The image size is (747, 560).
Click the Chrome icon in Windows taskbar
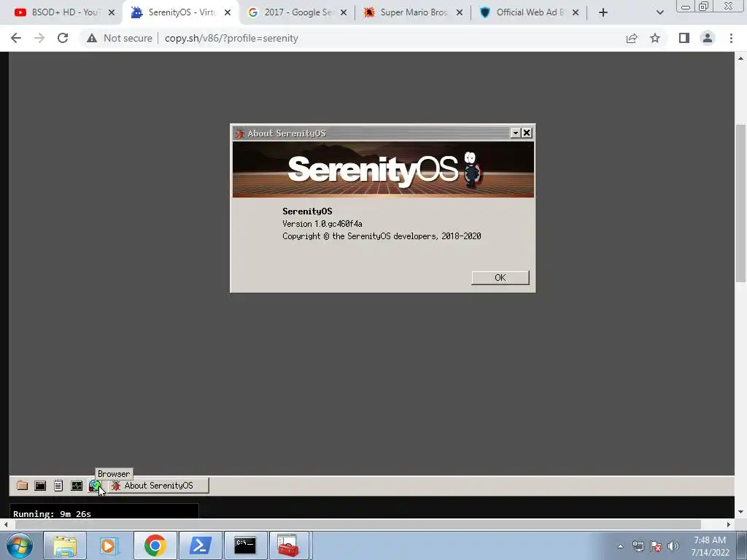[x=155, y=545]
